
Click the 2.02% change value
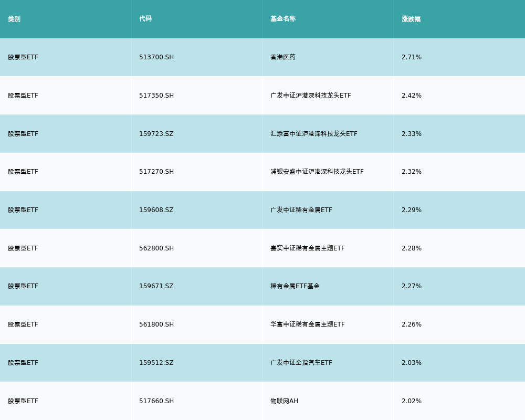412,401
